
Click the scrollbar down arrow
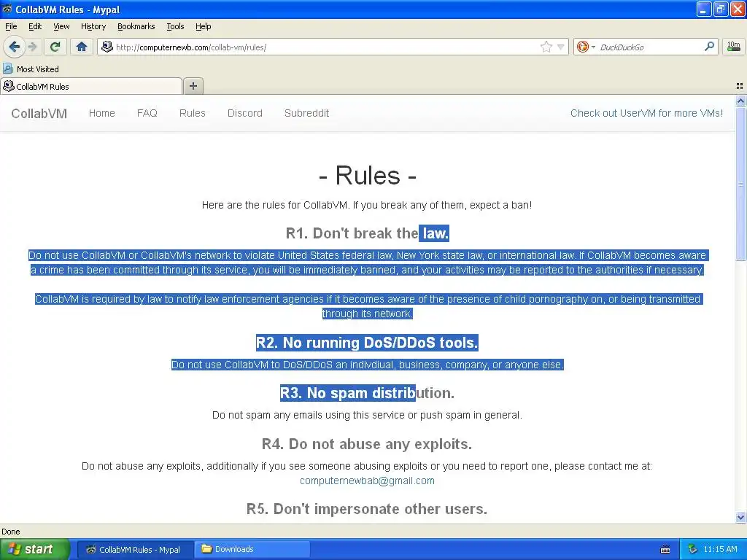[x=740, y=517]
